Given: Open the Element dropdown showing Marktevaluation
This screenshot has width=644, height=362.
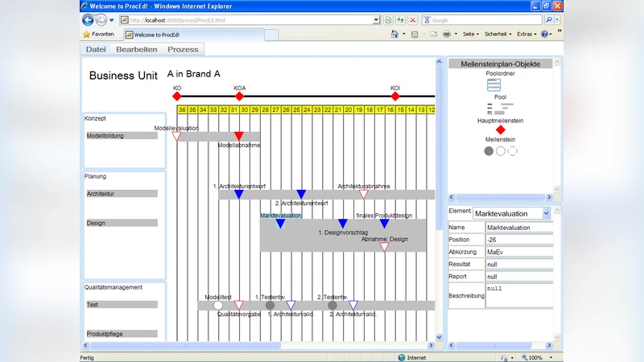Looking at the screenshot, I should click(546, 213).
